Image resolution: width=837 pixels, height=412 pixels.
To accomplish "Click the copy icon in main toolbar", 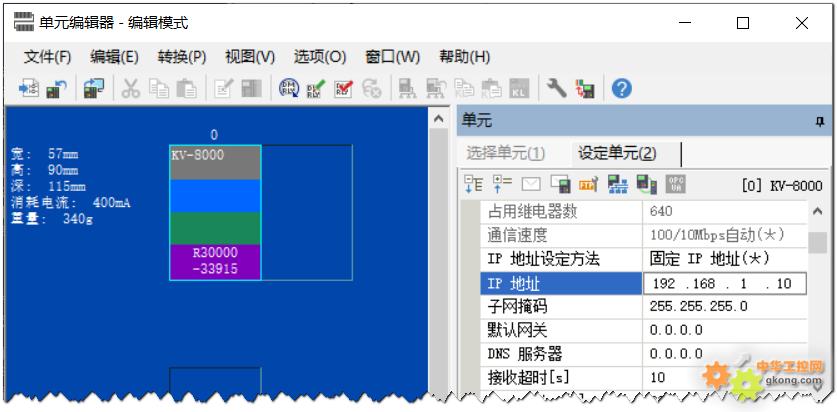I will tap(159, 89).
